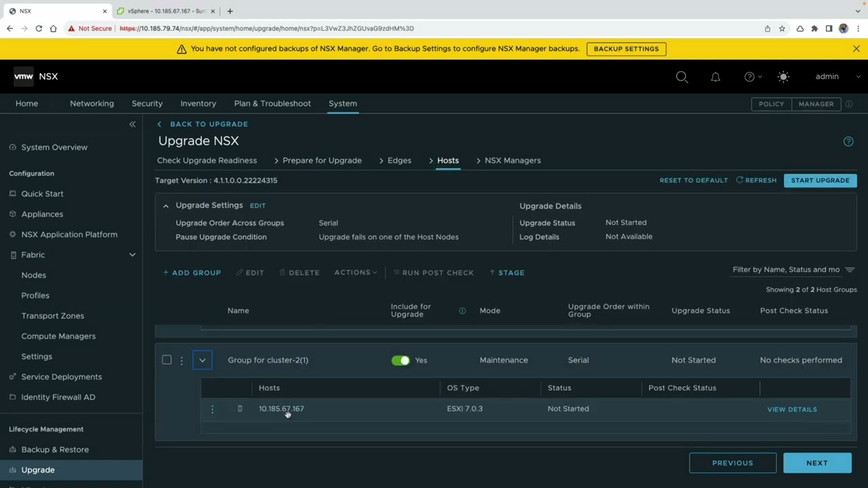Screen dimensions: 868x488
Task: Dismiss the yellow backup warning banner
Action: [856, 49]
